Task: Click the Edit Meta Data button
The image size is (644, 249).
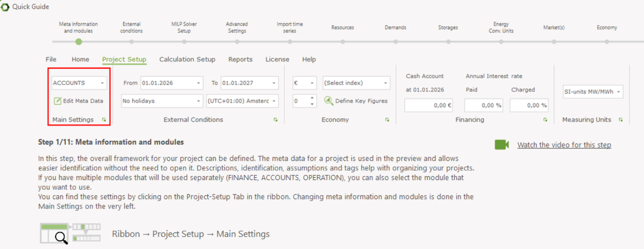Action: click(79, 101)
